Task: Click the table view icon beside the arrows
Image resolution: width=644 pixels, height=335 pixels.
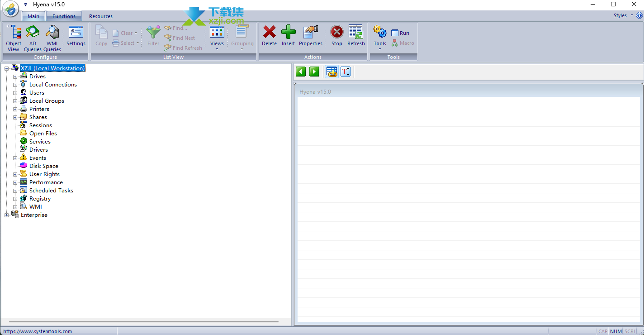Action: tap(332, 72)
